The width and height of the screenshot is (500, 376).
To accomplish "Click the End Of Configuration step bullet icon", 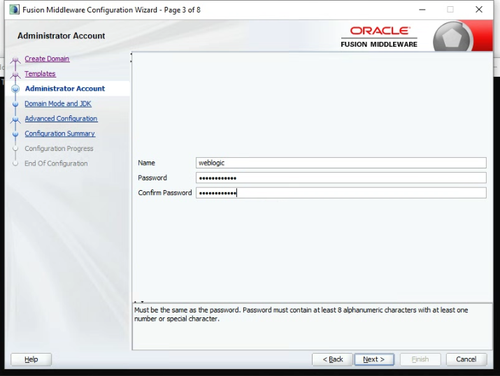I will coord(15,164).
